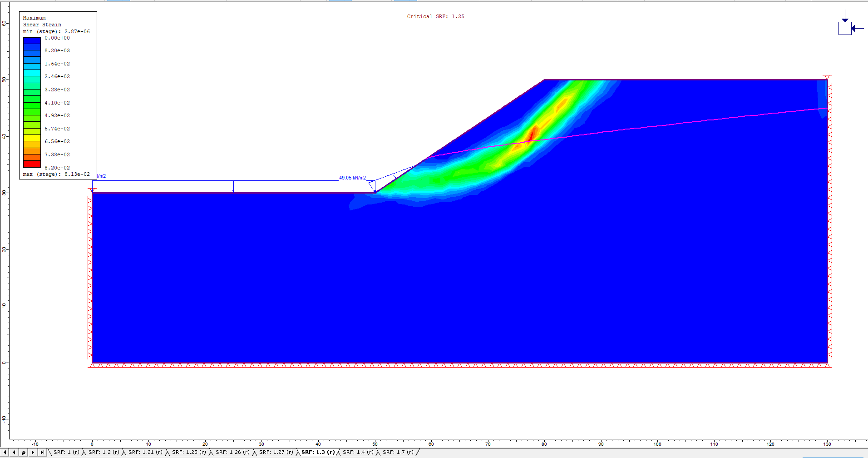Image resolution: width=868 pixels, height=458 pixels.
Task: Click the Critical SRF: 1.25 label
Action: coord(435,16)
